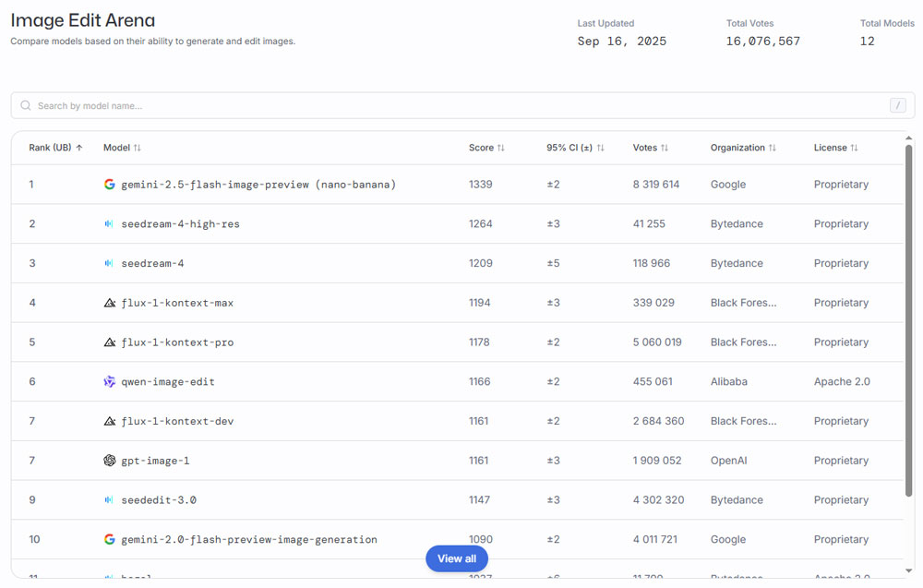Click the Black Forest logo next to flux-1-kontext-dev

click(x=110, y=421)
